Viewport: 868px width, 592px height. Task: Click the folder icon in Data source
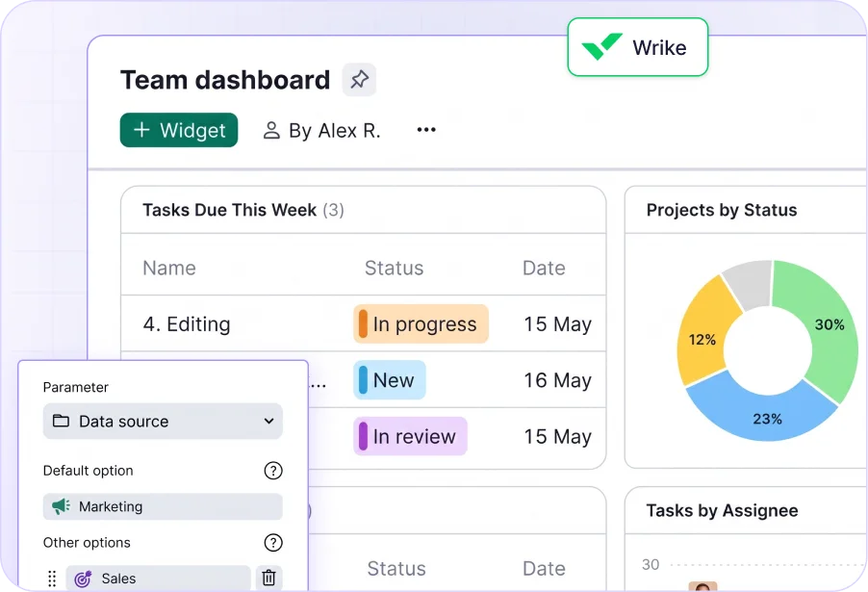[x=61, y=421]
